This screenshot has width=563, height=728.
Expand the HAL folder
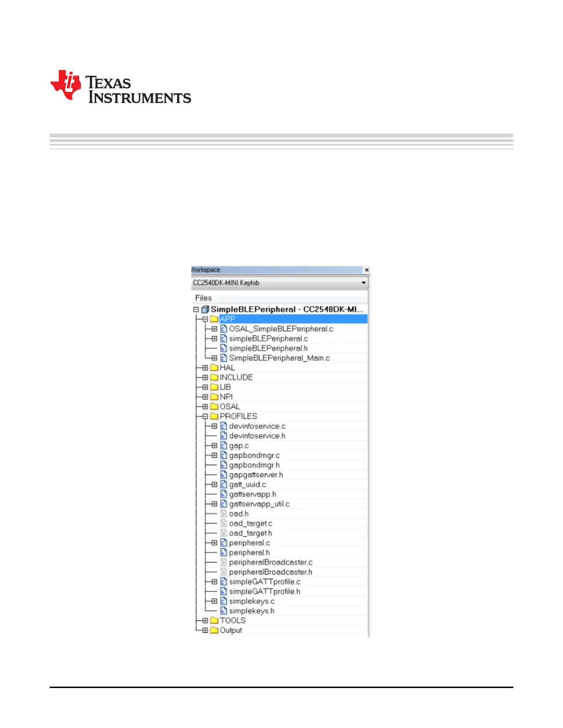click(205, 368)
